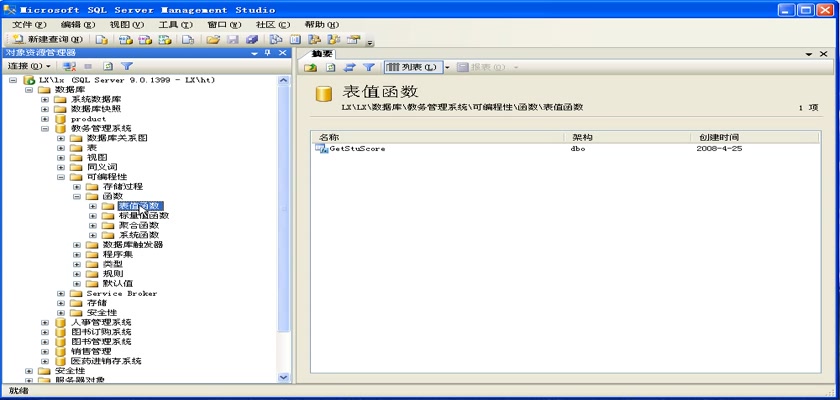Click the Up folder icon in summary toolbar
840x400 pixels.
click(x=311, y=67)
